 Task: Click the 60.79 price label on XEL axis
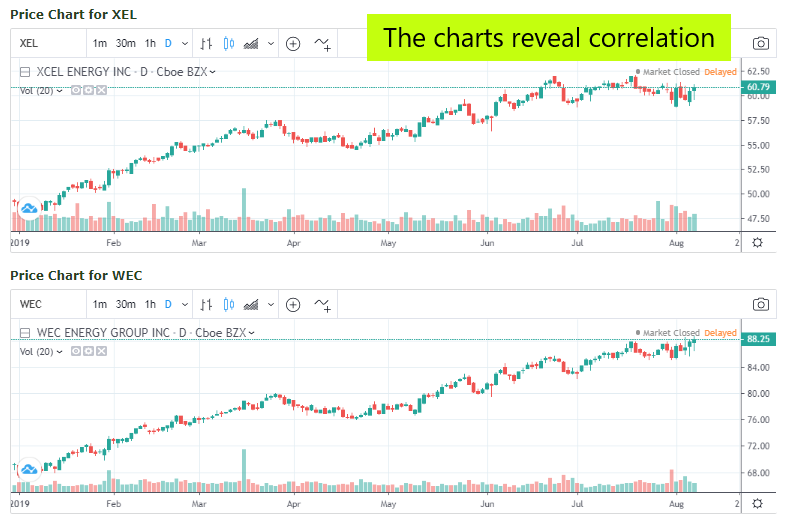tap(757, 87)
